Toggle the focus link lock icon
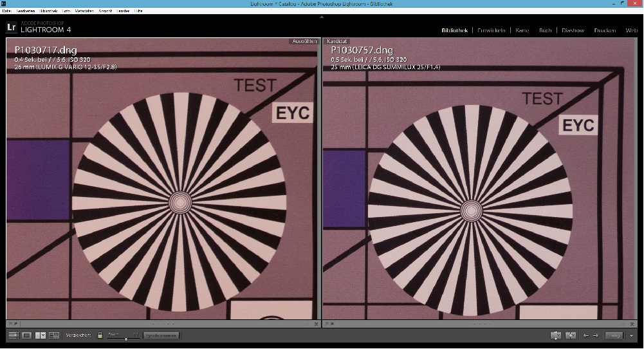 click(100, 335)
